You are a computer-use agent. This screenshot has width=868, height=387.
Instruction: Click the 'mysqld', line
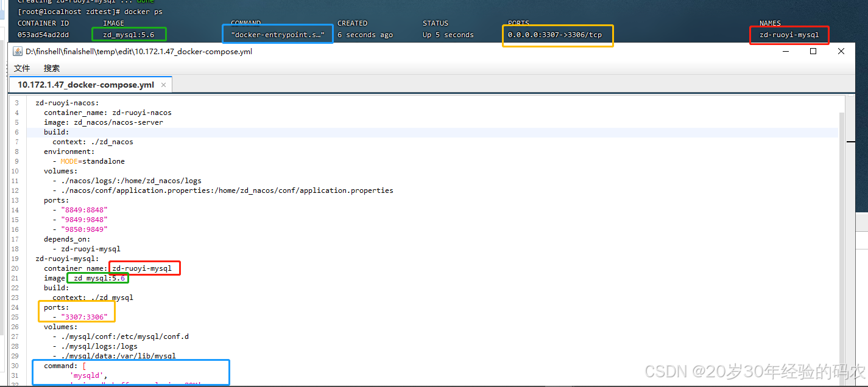(x=88, y=375)
